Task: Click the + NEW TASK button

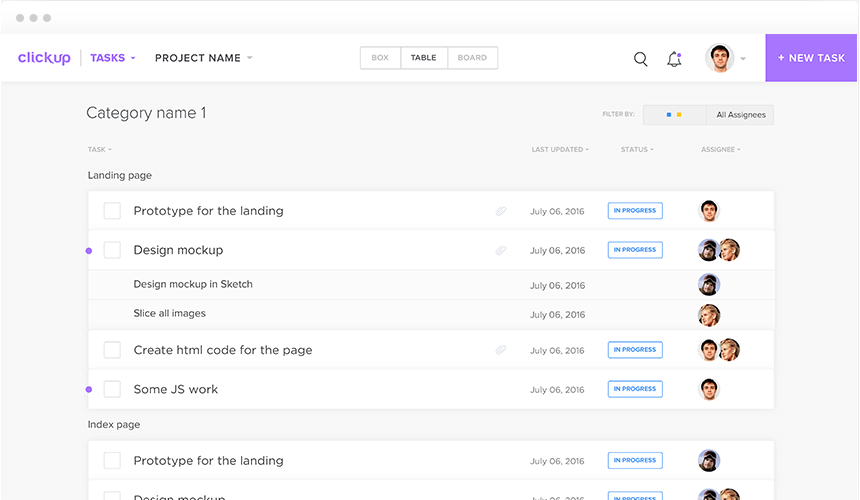Action: 812,58
